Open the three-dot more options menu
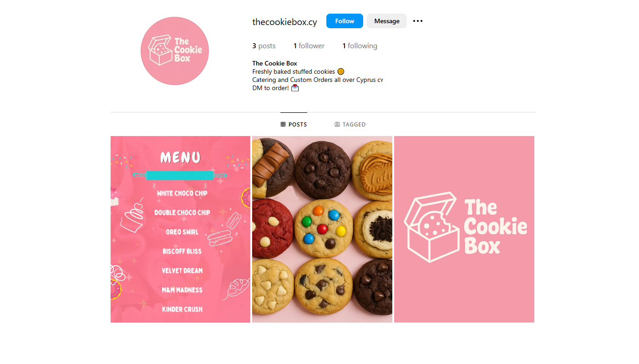 click(x=418, y=21)
